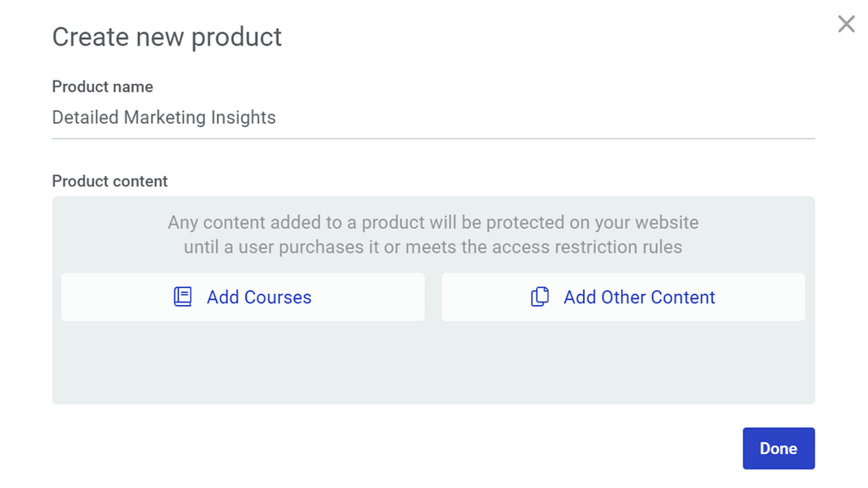Click the 'until a user purchases it' line

click(x=433, y=247)
